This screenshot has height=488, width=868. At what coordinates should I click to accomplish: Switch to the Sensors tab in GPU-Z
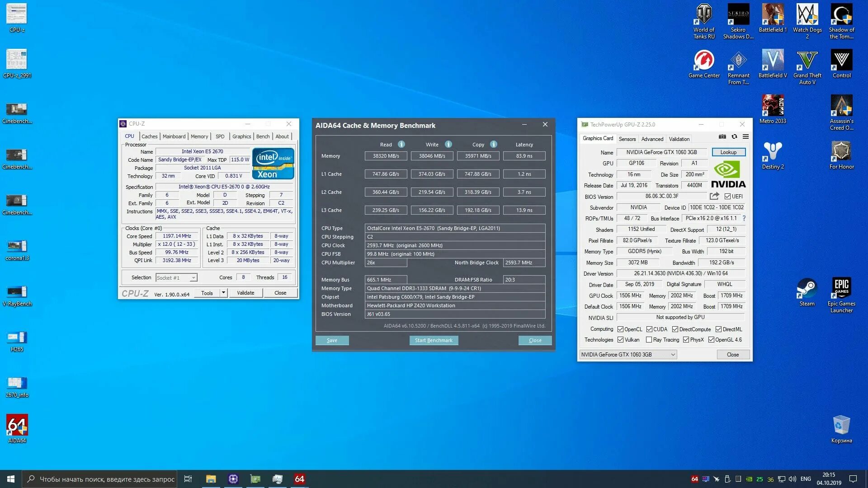click(627, 139)
